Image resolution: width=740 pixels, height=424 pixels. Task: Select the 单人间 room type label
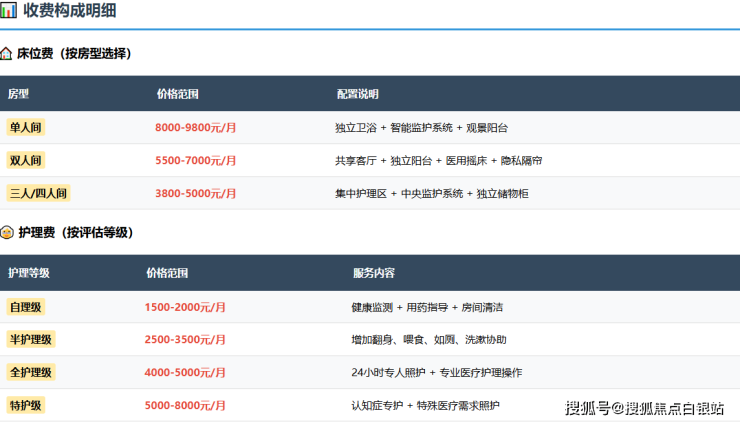coord(27,128)
